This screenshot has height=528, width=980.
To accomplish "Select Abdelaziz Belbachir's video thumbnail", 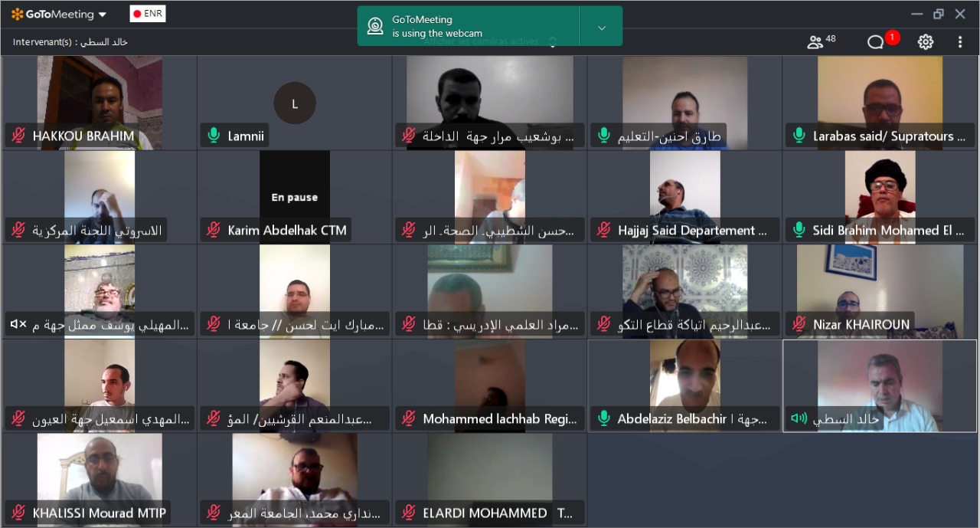I will tap(685, 375).
